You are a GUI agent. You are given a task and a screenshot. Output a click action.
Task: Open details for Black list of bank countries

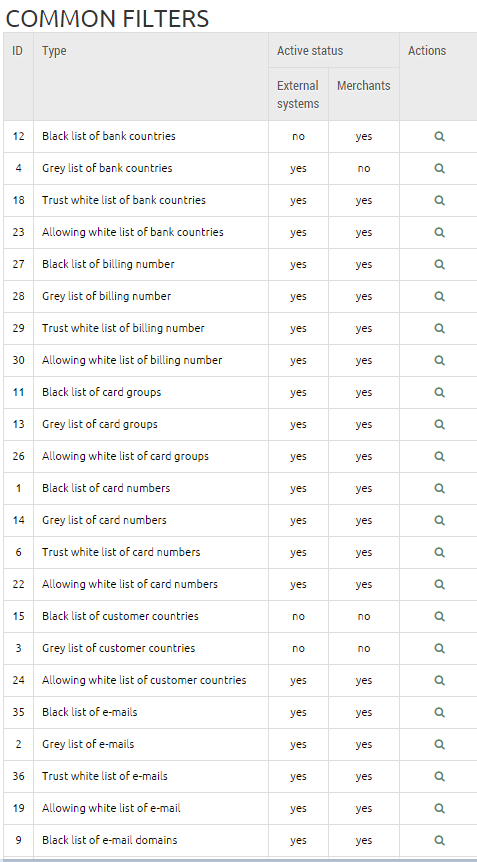point(439,136)
